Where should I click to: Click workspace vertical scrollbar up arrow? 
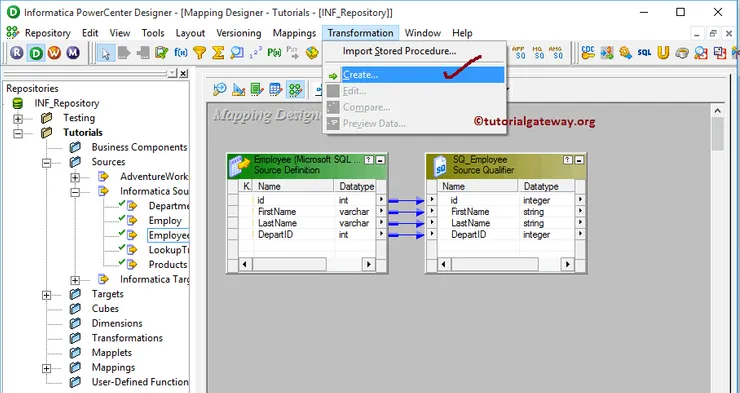tap(717, 111)
